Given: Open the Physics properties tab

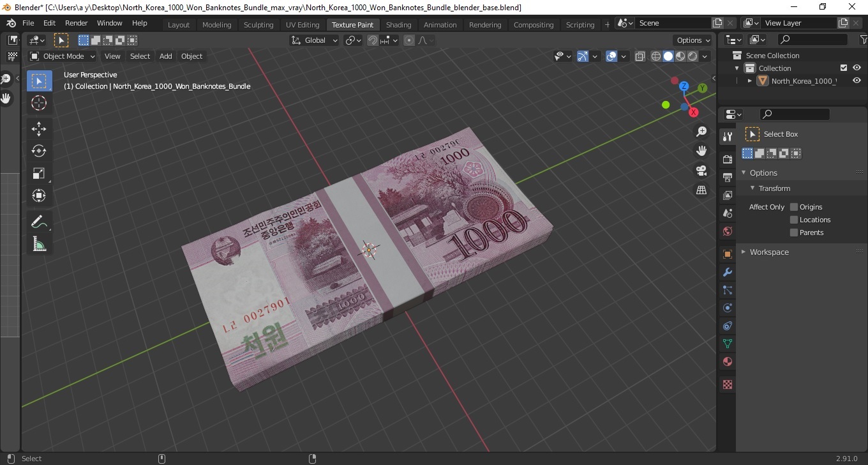Looking at the screenshot, I should click(x=727, y=308).
